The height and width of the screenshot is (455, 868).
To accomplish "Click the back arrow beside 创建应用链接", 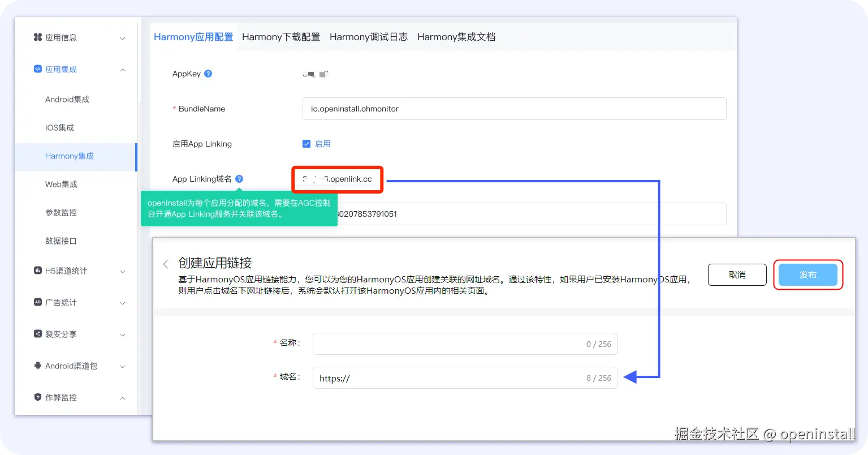I will coord(166,264).
